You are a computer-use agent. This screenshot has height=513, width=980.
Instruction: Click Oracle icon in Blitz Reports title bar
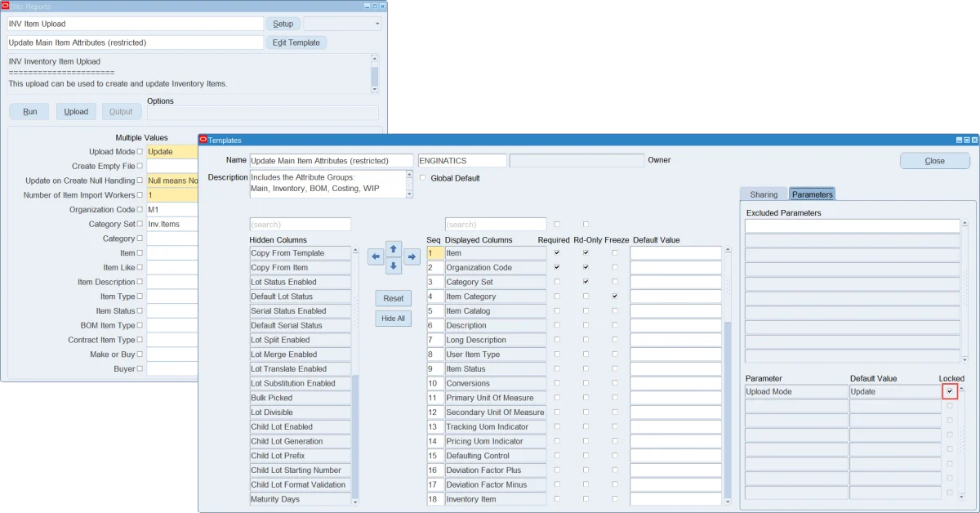point(5,6)
